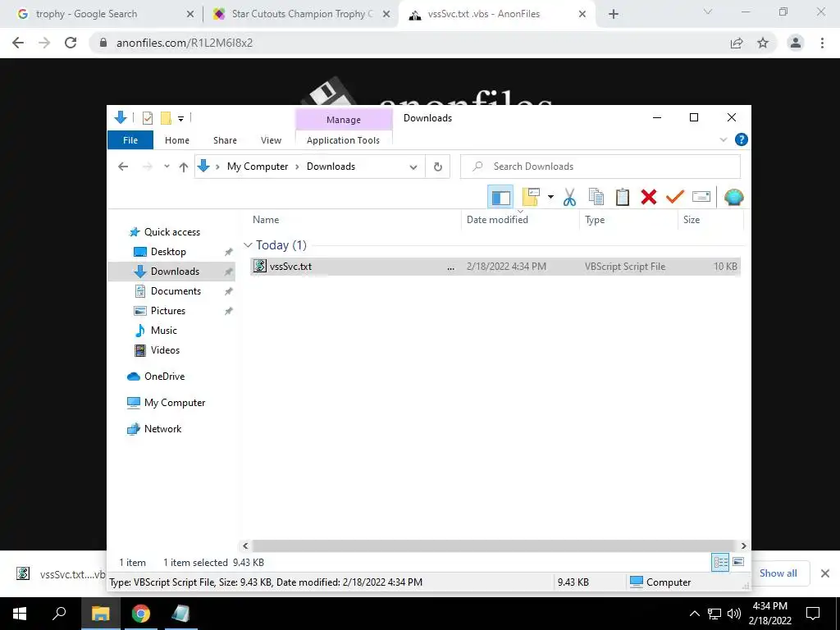
Task: Click the orange checkmark Properties icon
Action: click(674, 197)
